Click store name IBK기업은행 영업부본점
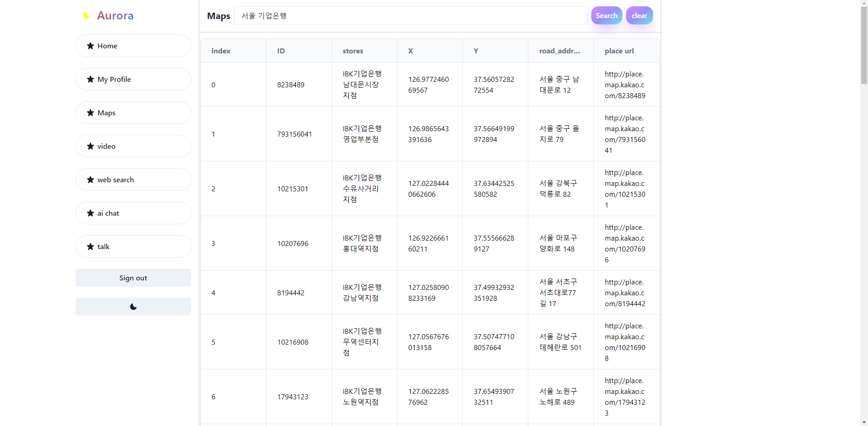This screenshot has height=426, width=868. point(362,134)
